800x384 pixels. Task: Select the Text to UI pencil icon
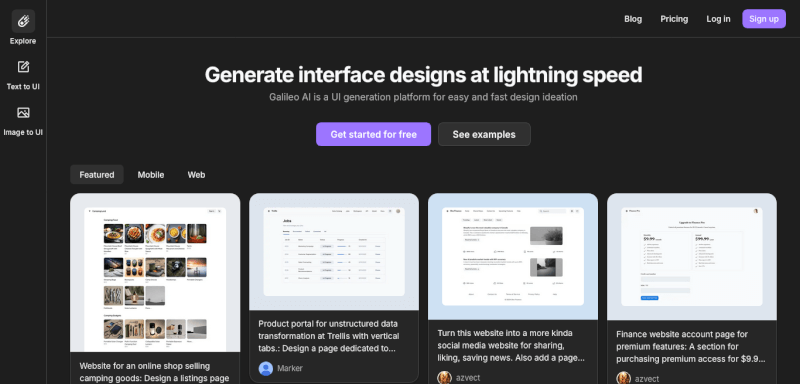tap(23, 67)
